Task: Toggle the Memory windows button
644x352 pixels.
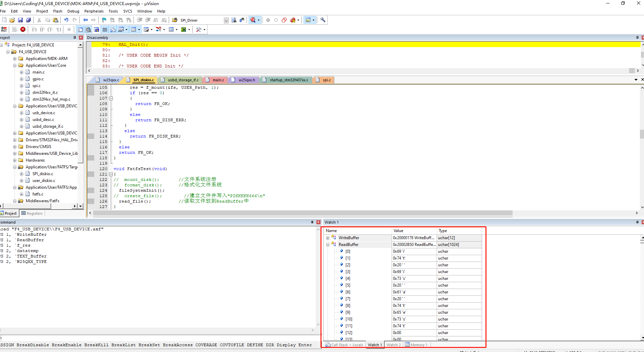Action: coord(133,29)
